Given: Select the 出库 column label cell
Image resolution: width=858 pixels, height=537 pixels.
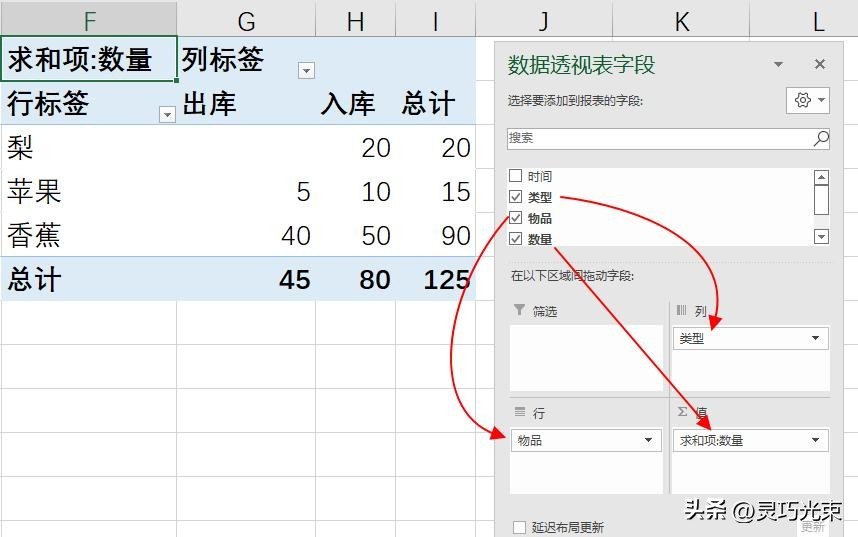Looking at the screenshot, I should [x=246, y=103].
